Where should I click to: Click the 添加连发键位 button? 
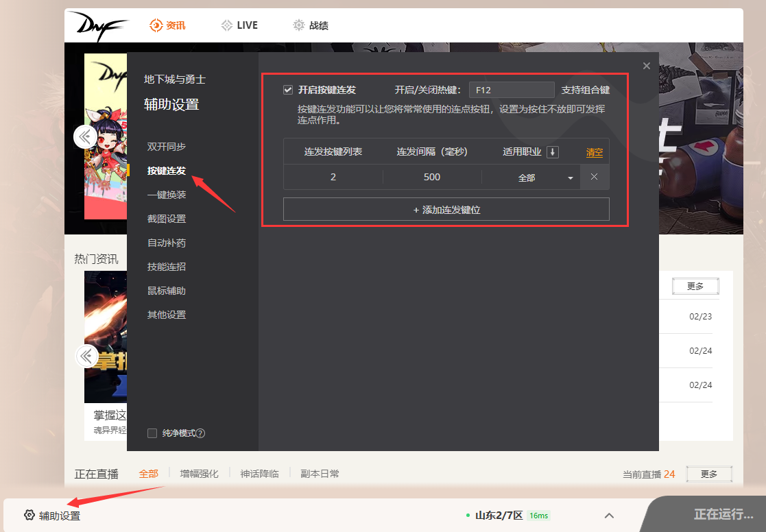[x=446, y=210]
